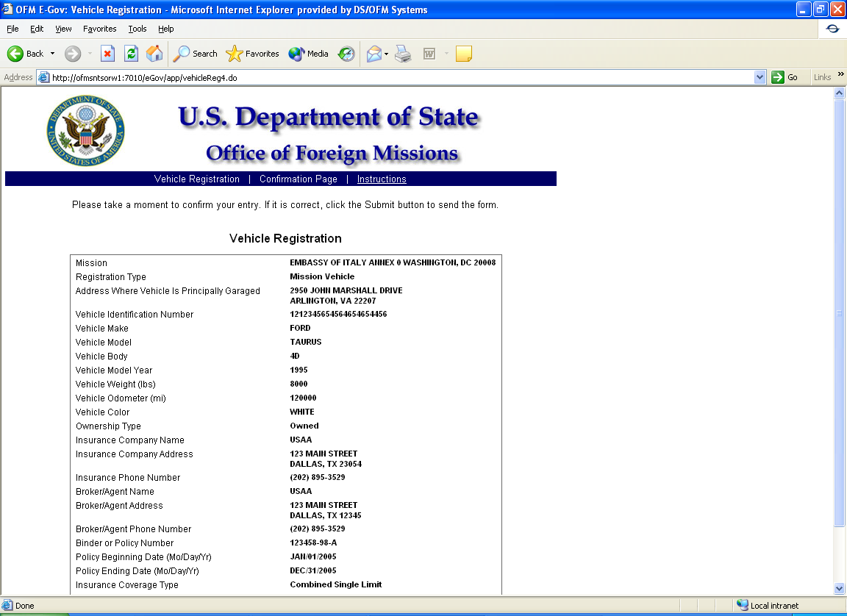Show browsing History
Image resolution: width=847 pixels, height=616 pixels.
click(346, 54)
